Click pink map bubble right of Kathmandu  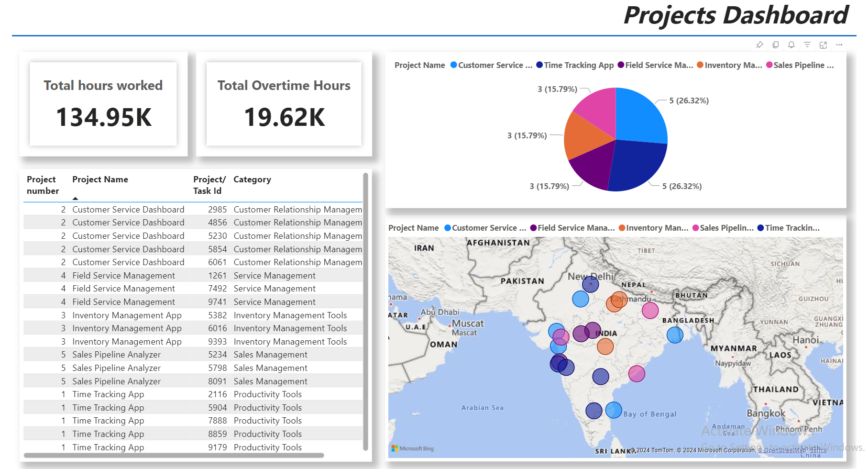tap(650, 311)
